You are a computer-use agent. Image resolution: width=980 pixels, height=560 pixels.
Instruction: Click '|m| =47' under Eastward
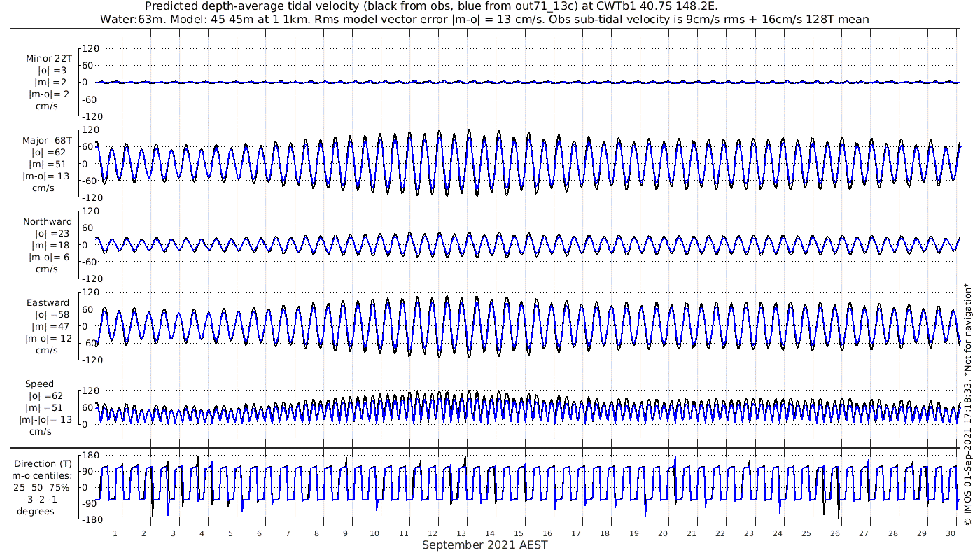52,327
